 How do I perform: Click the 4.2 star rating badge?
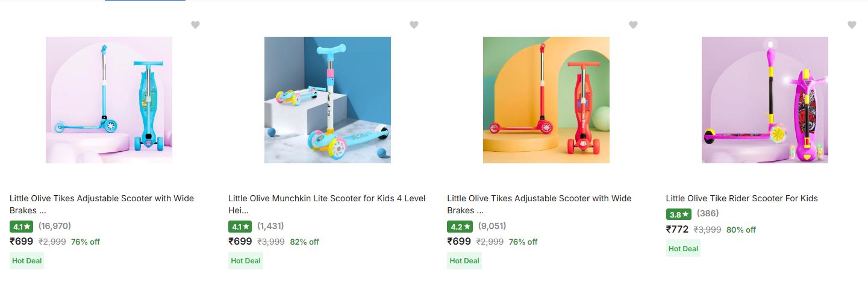tap(459, 227)
